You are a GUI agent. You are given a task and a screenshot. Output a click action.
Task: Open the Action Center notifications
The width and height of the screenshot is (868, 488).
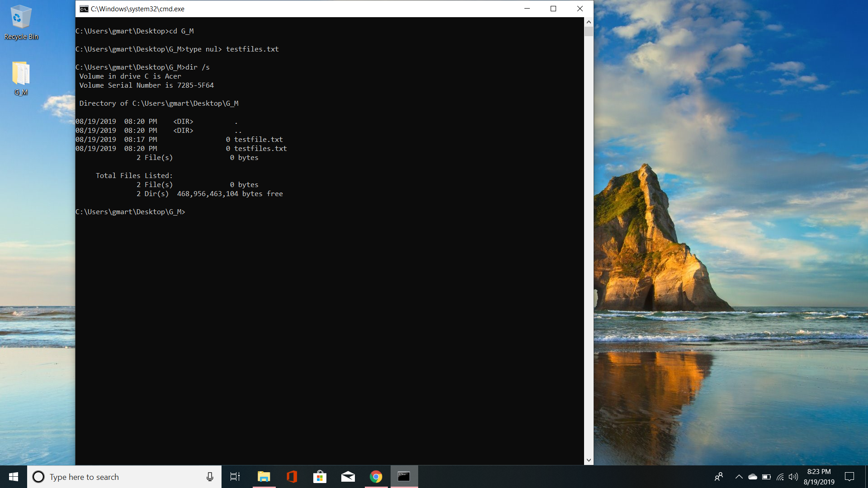(849, 477)
